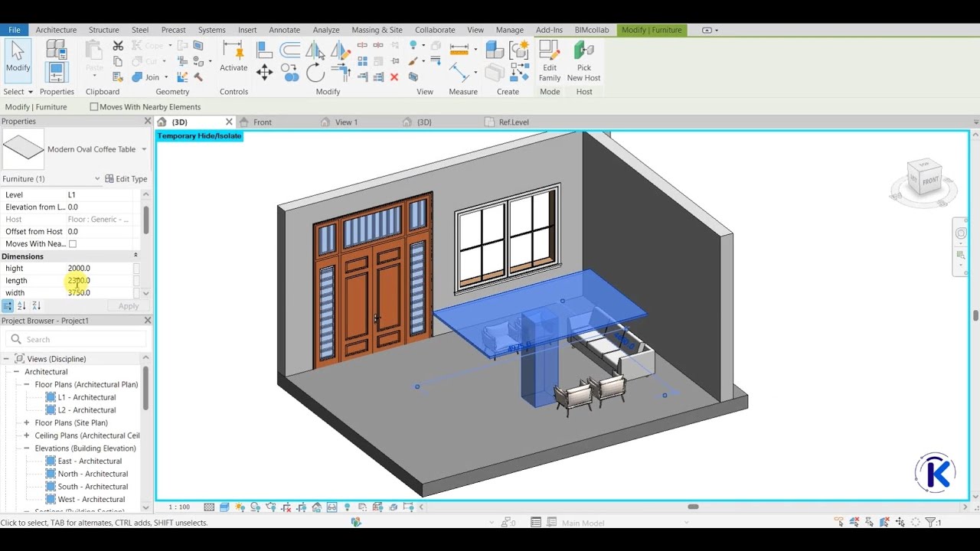Collapse the Dimensions property group

136,256
